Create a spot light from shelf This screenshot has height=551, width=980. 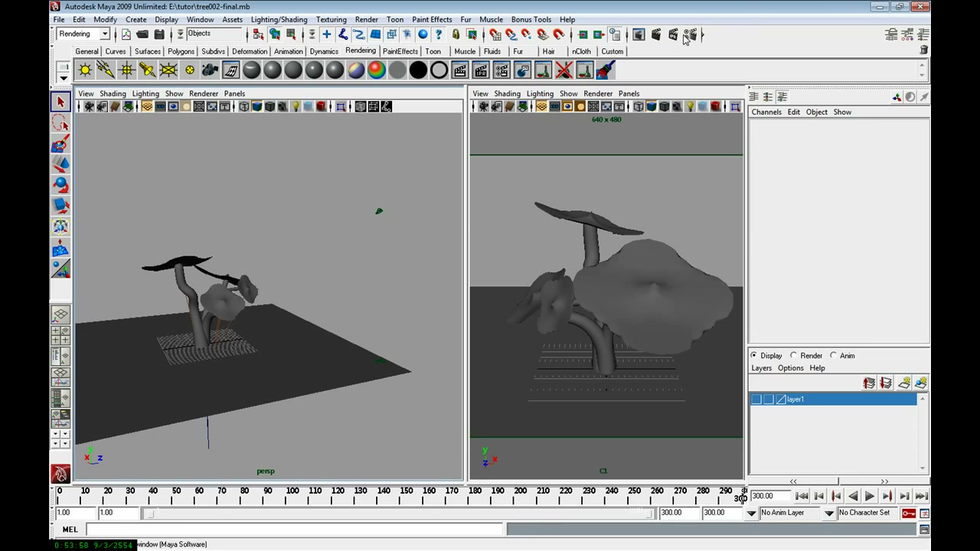[x=147, y=70]
